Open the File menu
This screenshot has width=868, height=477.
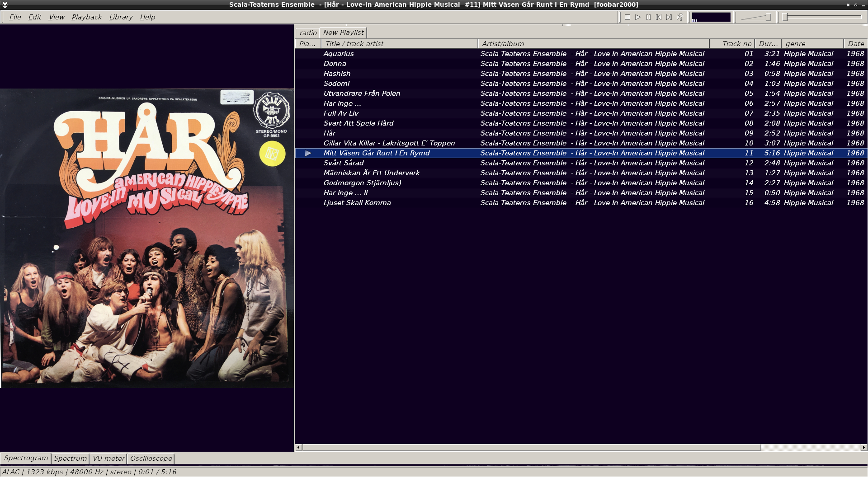[x=15, y=17]
